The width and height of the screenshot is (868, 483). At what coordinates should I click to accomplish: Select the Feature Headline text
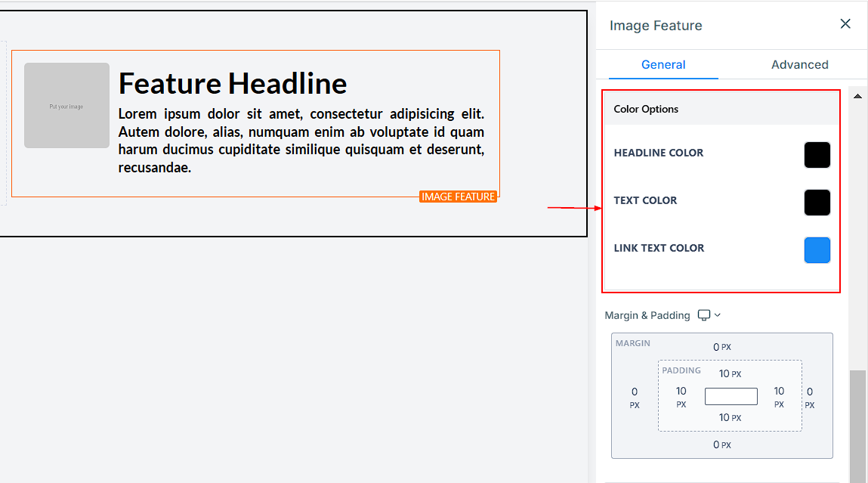pos(233,83)
